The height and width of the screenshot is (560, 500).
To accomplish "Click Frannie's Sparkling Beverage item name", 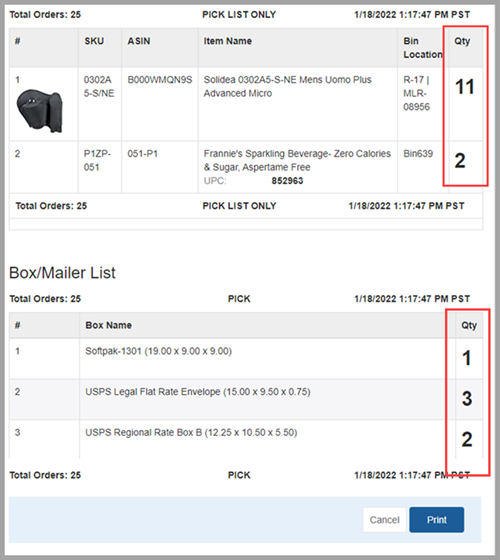I will click(x=297, y=160).
